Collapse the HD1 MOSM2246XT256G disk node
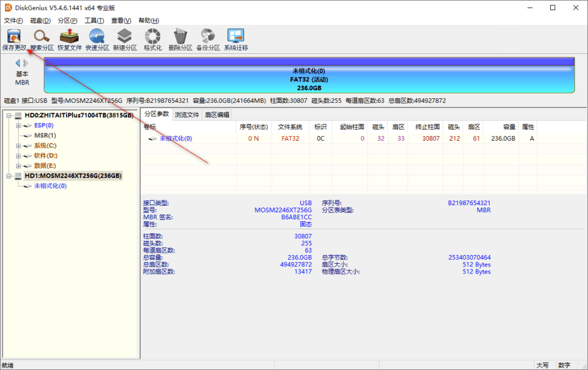The height and width of the screenshot is (370, 588). (x=9, y=176)
